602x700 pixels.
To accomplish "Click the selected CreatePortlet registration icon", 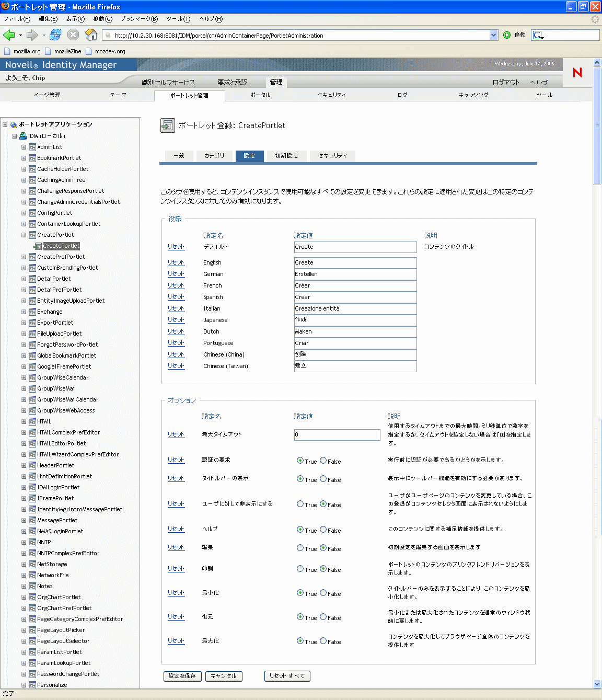I will [38, 246].
